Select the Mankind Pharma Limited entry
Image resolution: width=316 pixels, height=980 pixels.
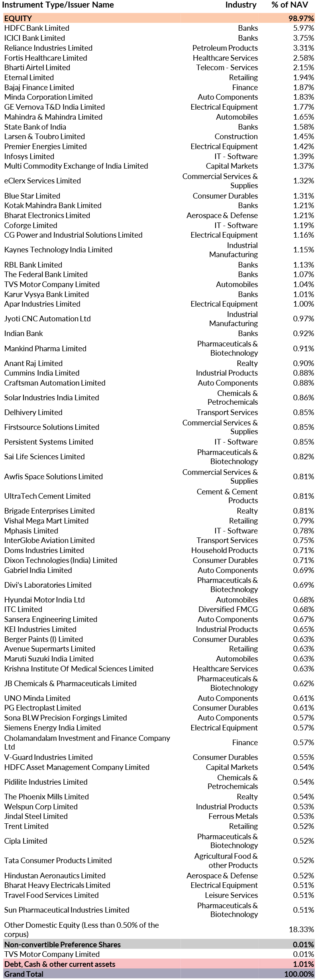[45, 348]
